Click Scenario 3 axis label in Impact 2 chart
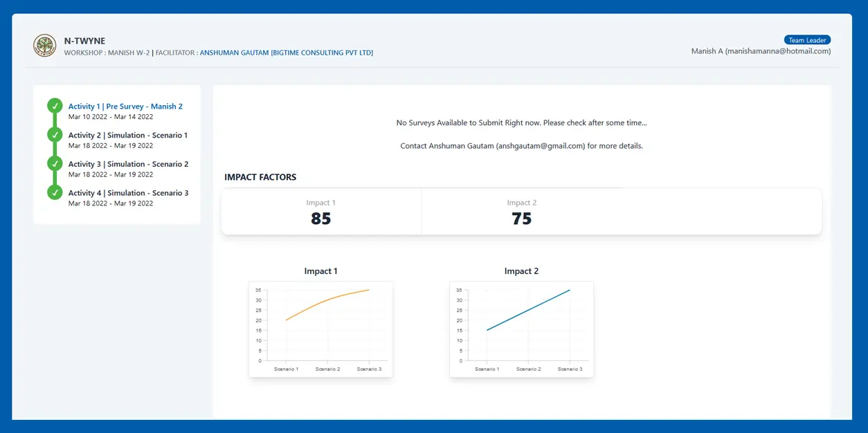This screenshot has height=433, width=868. coord(570,369)
